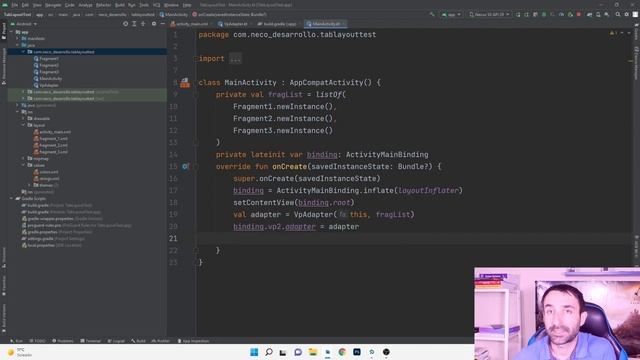Open the Build tool window at bottom
This screenshot has height=360, width=640.
(138, 341)
